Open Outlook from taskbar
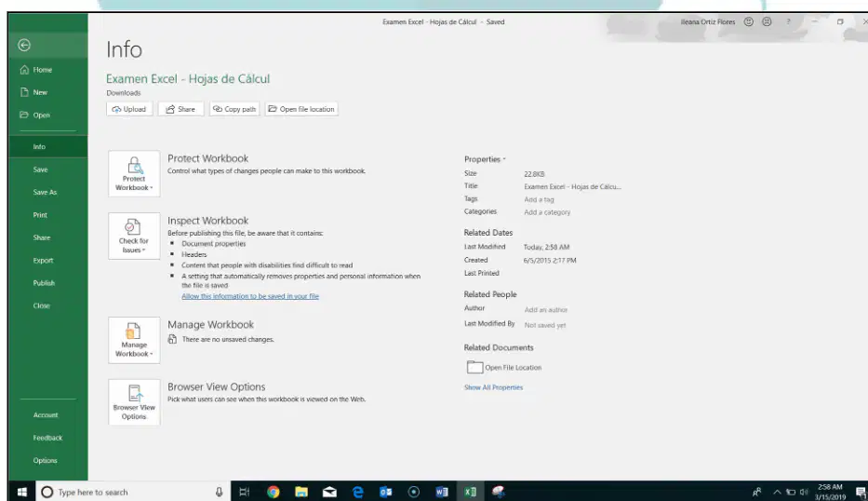The height and width of the screenshot is (501, 868). (x=386, y=492)
